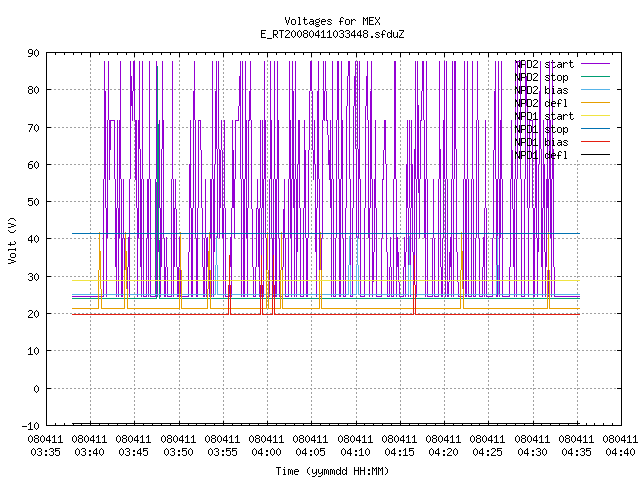640x480 pixels.
Task: Pick the dark blue NPD1 stop legend line
Action: tap(595, 129)
